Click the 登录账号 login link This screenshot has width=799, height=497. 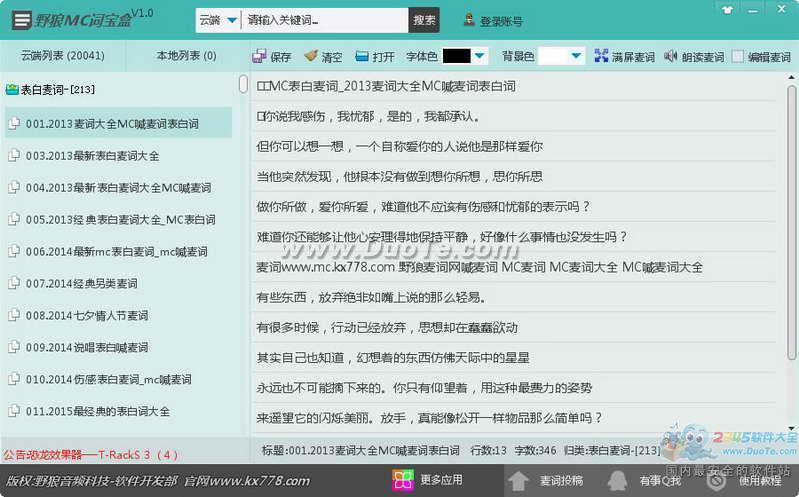click(501, 21)
